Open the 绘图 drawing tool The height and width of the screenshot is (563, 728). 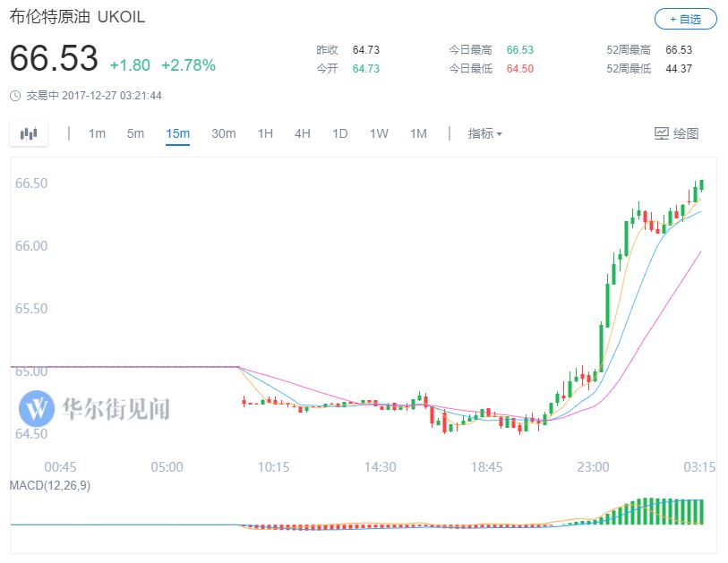[676, 133]
